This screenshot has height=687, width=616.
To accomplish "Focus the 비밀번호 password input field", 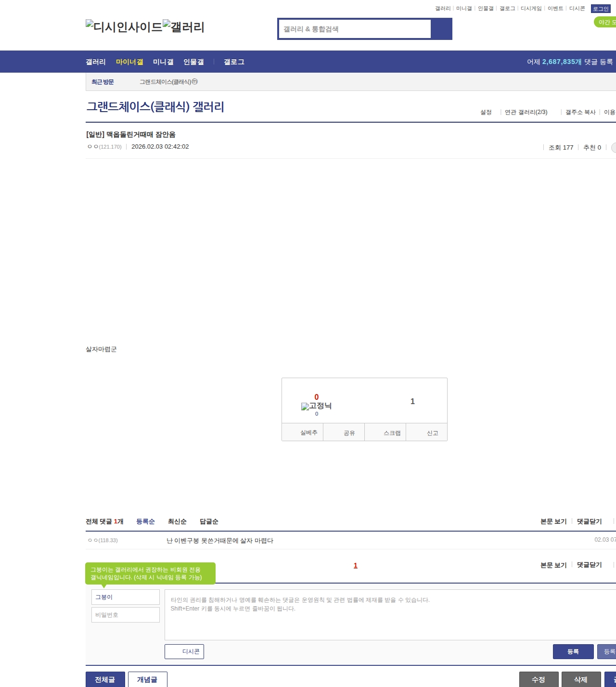I will (126, 615).
